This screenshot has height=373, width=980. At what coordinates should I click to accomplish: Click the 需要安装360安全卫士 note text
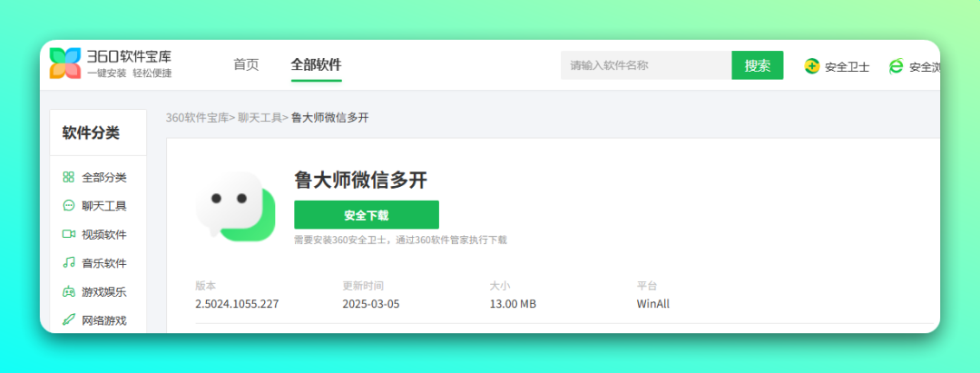(x=401, y=240)
